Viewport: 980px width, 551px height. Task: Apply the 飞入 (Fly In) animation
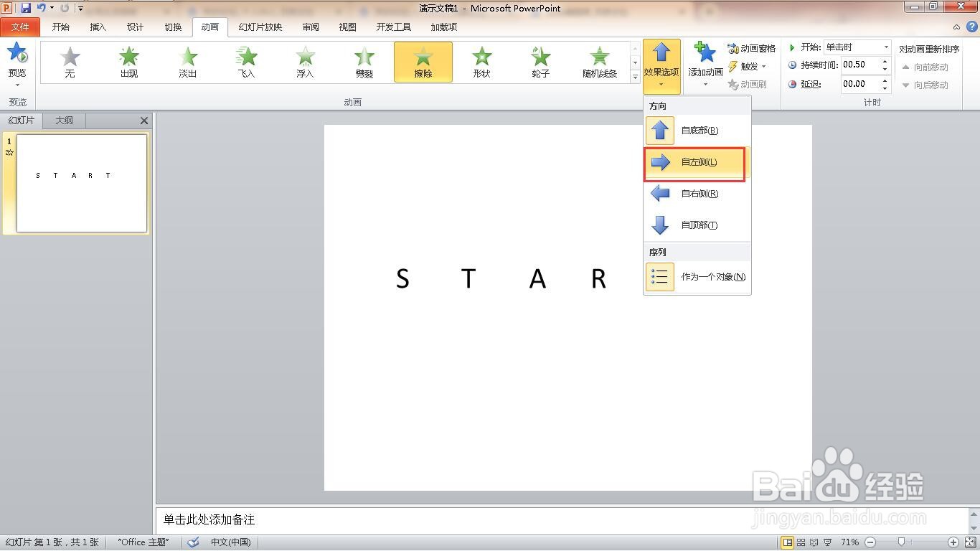246,62
